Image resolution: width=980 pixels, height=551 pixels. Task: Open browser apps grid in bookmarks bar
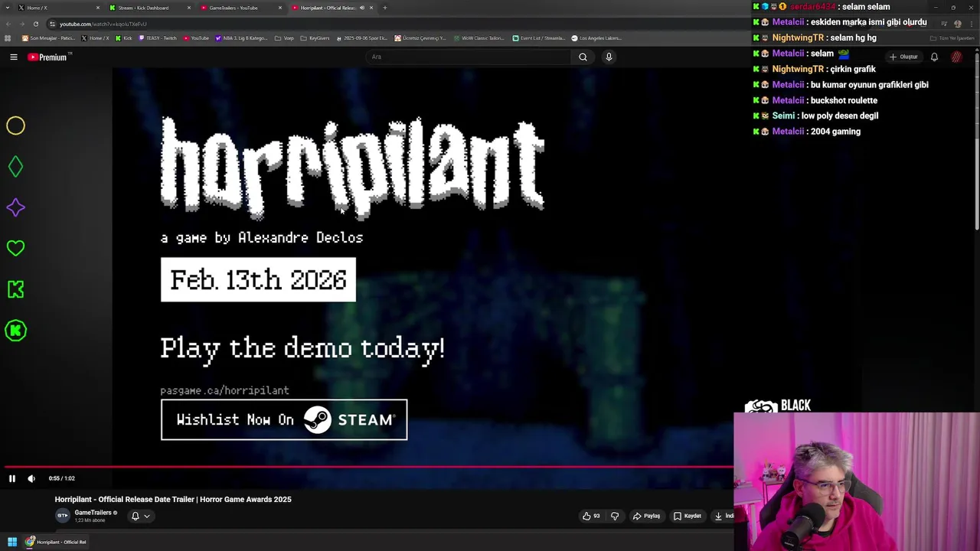[8, 38]
